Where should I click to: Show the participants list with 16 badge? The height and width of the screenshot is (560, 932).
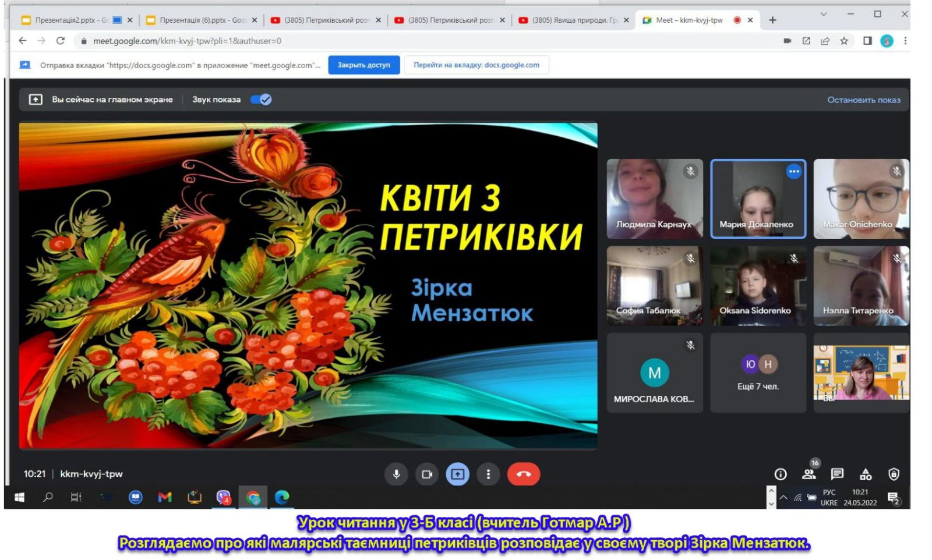809,474
